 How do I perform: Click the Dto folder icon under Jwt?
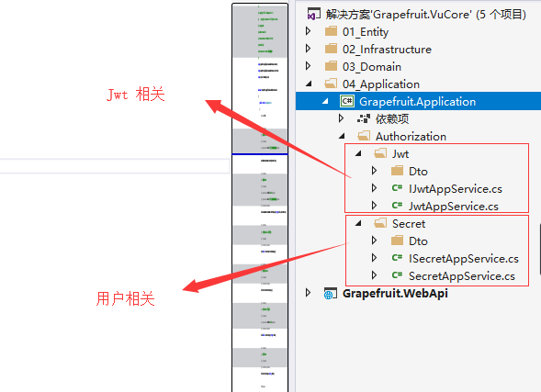tap(397, 171)
